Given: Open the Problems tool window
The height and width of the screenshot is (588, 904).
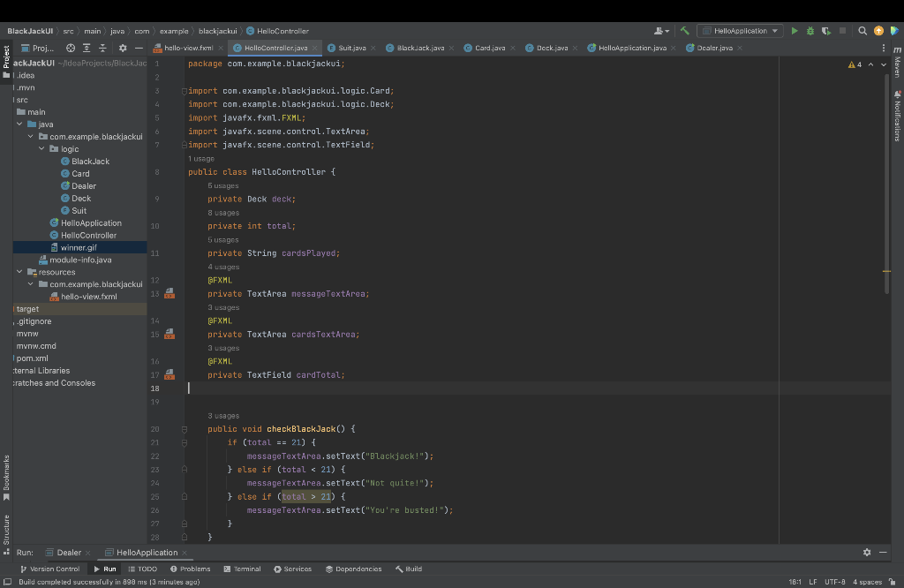Looking at the screenshot, I should 190,569.
